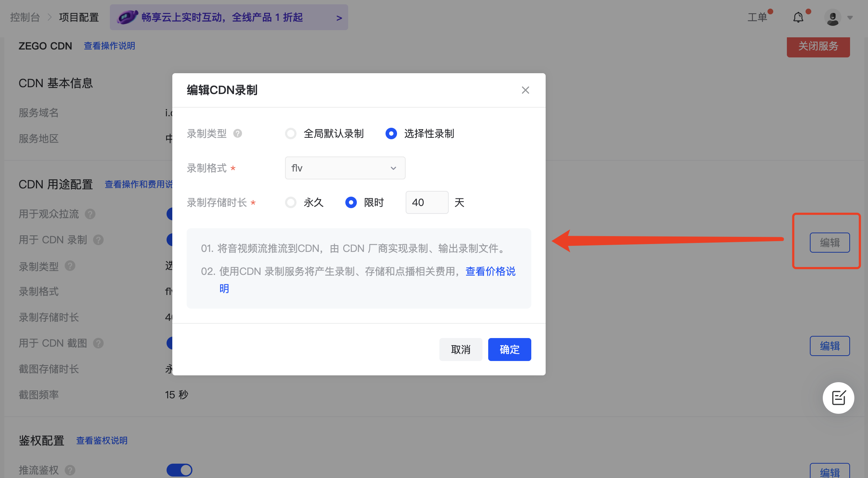Click the floating feedback note icon
Image resolution: width=868 pixels, height=478 pixels.
pyautogui.click(x=838, y=398)
